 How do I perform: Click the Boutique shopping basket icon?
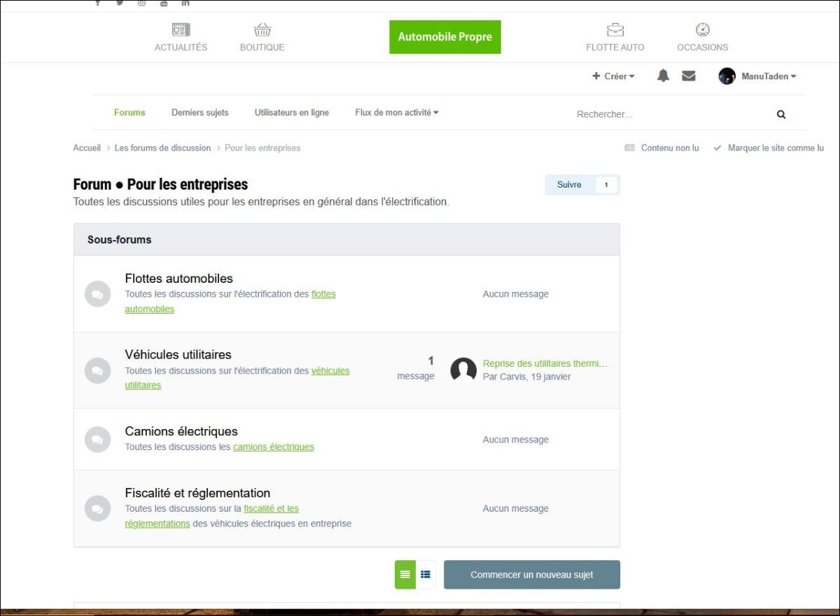[x=262, y=30]
